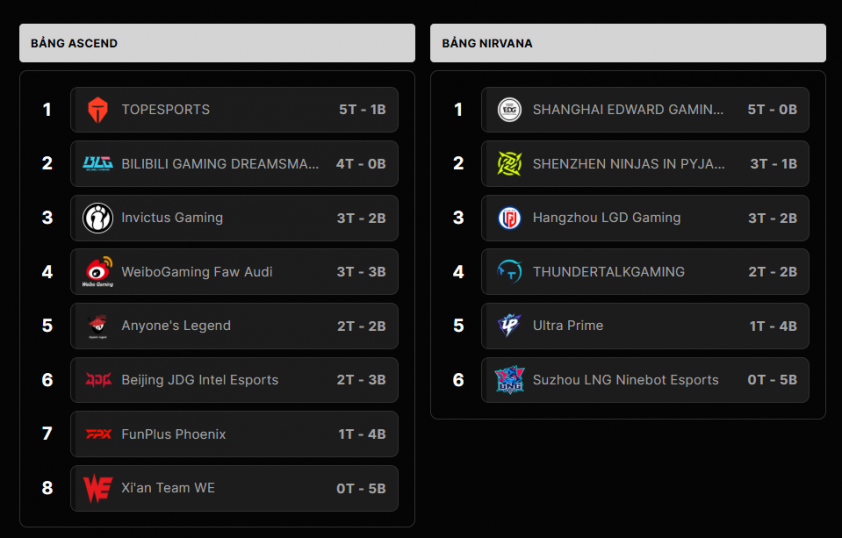The width and height of the screenshot is (842, 538).
Task: Click the Invictus Gaming logo
Action: (x=98, y=218)
